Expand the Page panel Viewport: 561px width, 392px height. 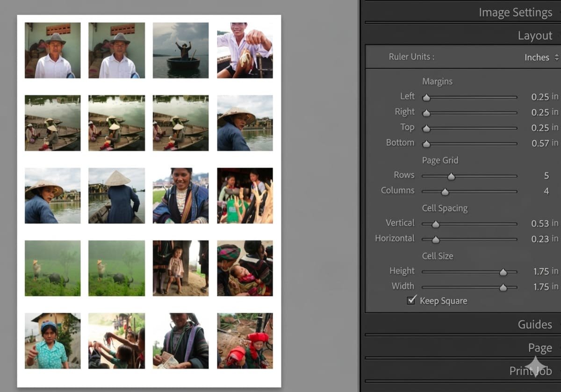(x=540, y=348)
